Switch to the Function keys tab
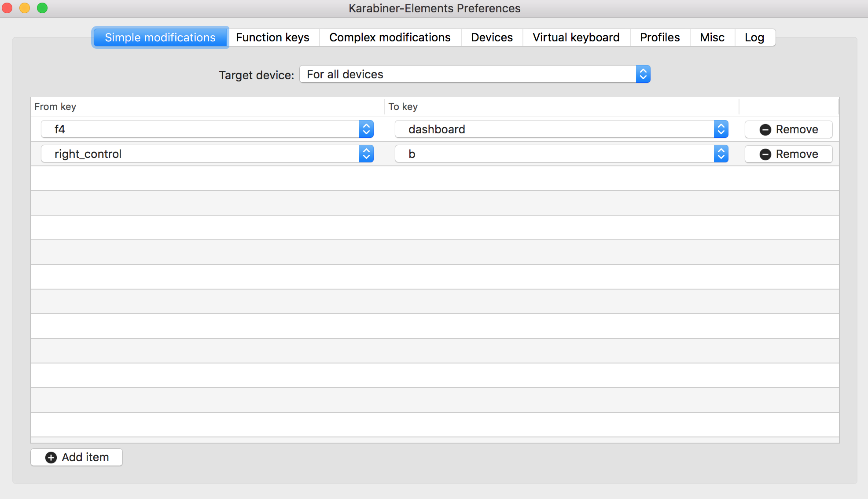The height and width of the screenshot is (499, 868). (272, 37)
